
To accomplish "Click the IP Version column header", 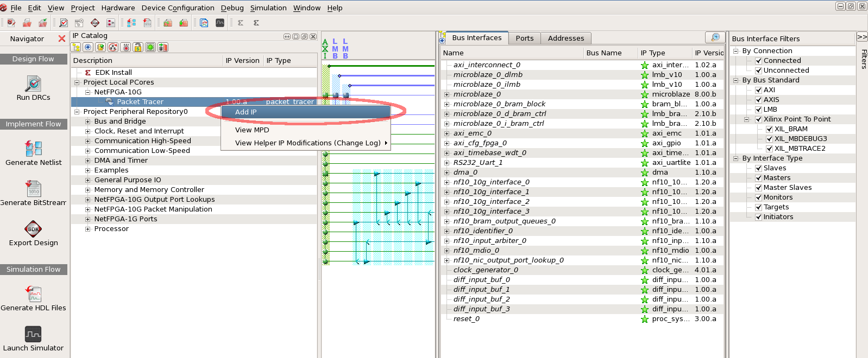I will point(242,61).
